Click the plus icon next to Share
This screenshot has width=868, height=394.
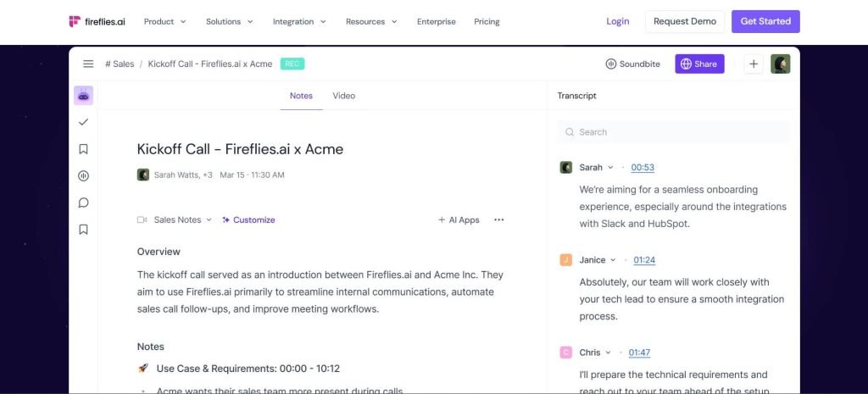tap(754, 64)
